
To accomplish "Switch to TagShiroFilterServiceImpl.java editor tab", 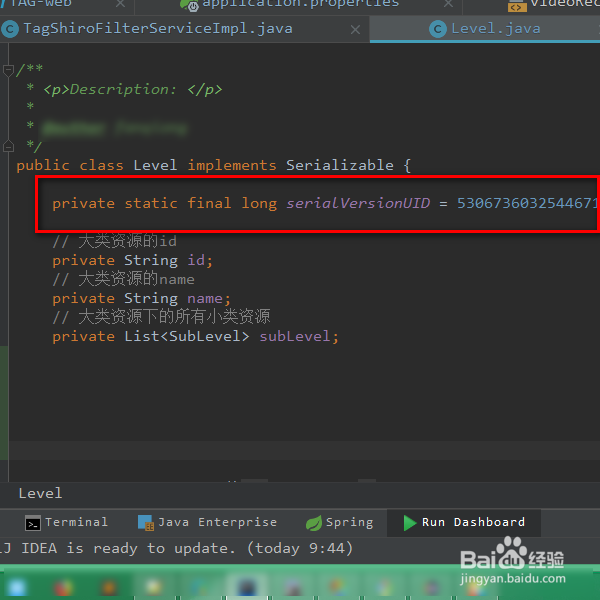I will (158, 29).
